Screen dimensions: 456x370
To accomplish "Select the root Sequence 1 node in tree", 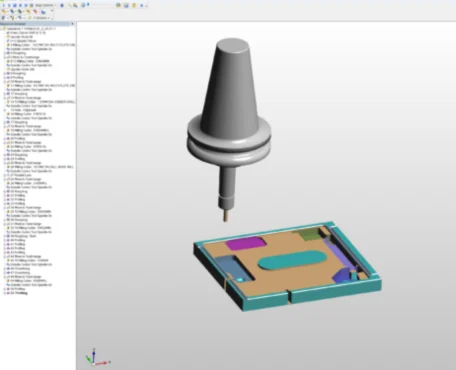I will click(30, 29).
